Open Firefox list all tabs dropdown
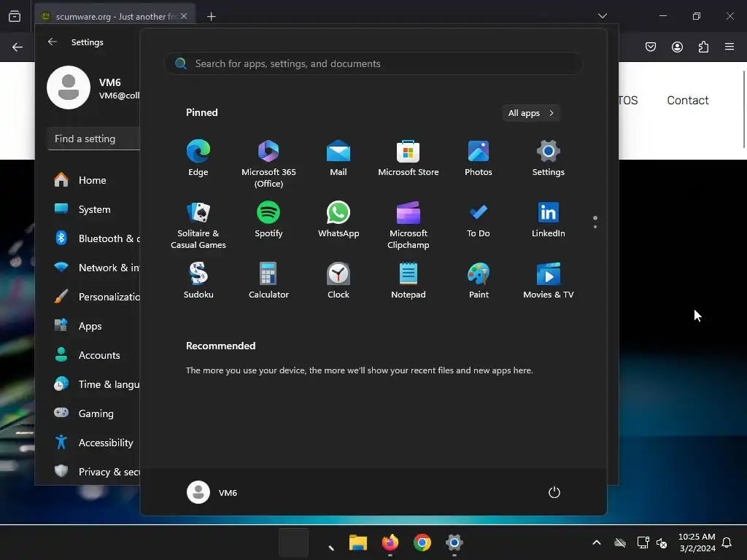This screenshot has height=560, width=747. 602,16
